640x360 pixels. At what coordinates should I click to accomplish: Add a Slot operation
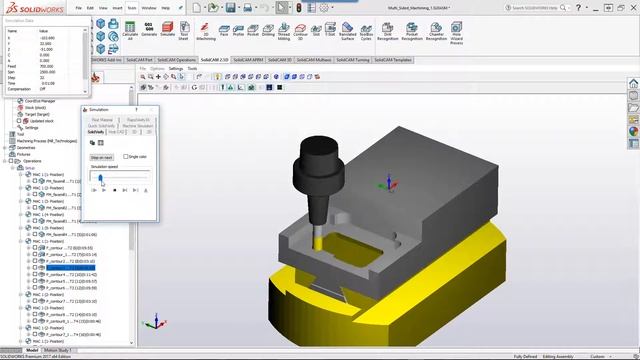click(x=316, y=31)
